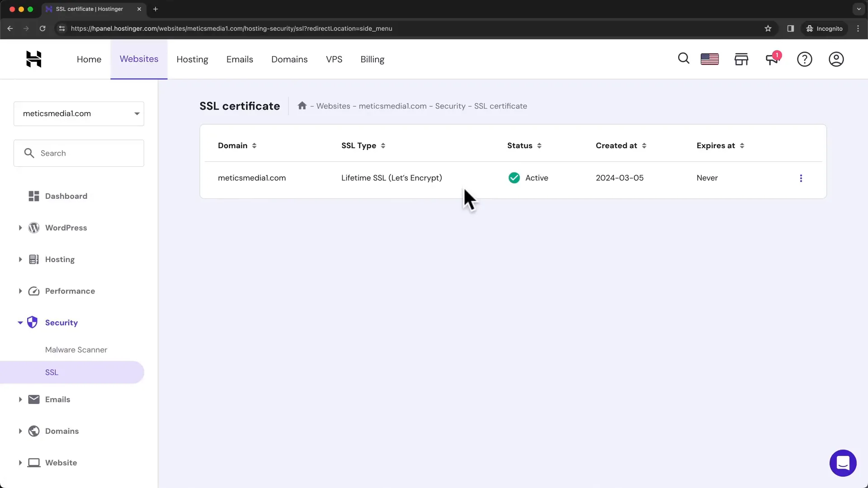Click the Incognito indicator
This screenshot has height=488, width=868.
825,28
